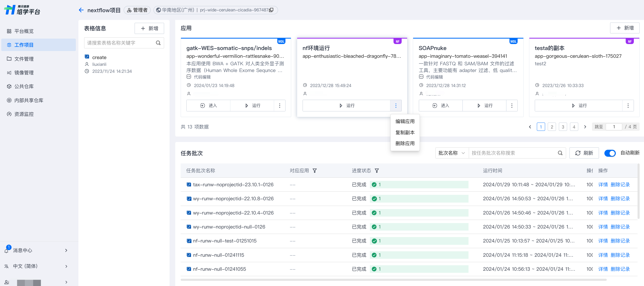Select 复制副本 from the context menu
Image resolution: width=644 pixels, height=286 pixels.
[x=405, y=133]
